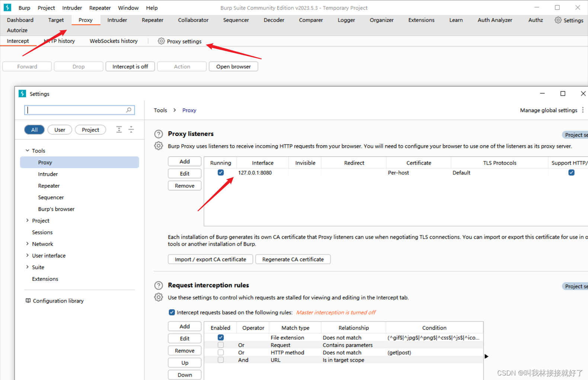Image resolution: width=588 pixels, height=380 pixels.
Task: Uncheck Running for listener 127.0.0.1:8080
Action: coord(221,172)
